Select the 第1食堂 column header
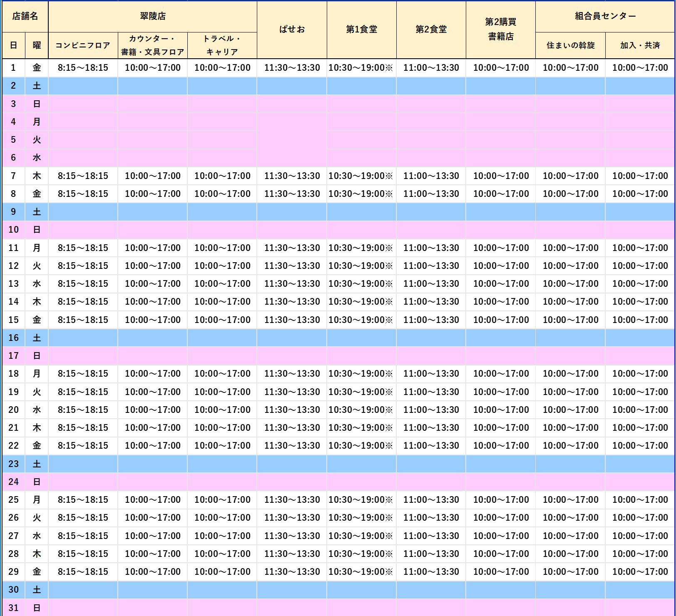The width and height of the screenshot is (676, 616). [361, 30]
